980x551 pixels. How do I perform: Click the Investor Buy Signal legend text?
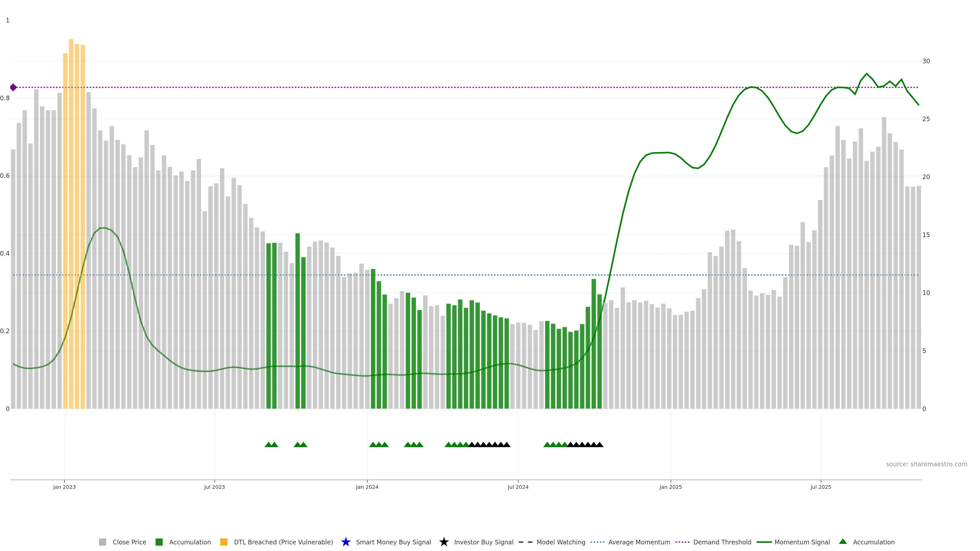point(484,542)
